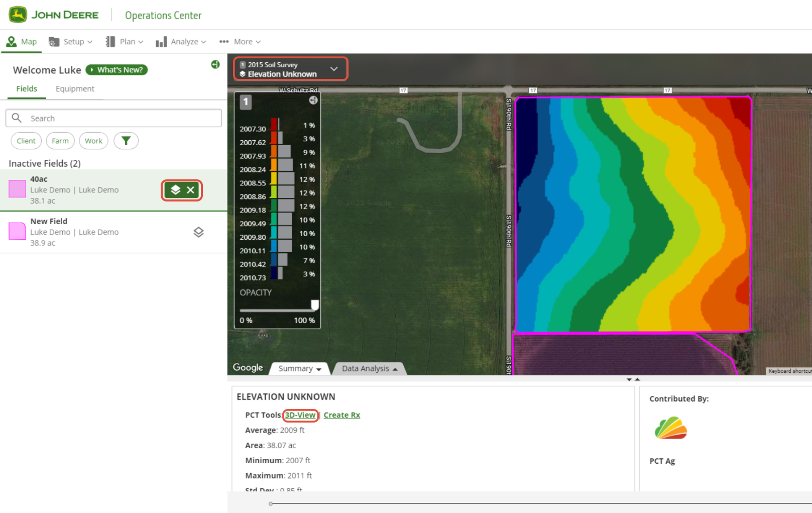Screen dimensions: 812x513
Task: Click the 2010.73 navy legend swatch
Action: [274, 273]
